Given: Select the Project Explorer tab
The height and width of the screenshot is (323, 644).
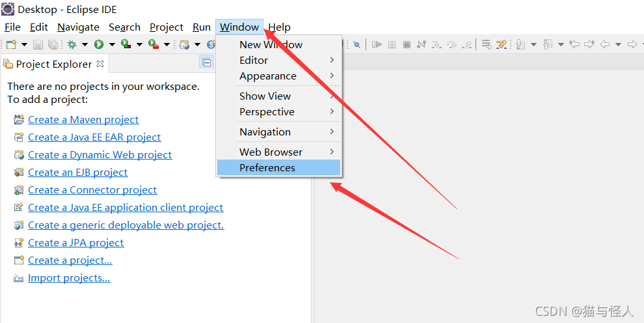Looking at the screenshot, I should click(54, 64).
